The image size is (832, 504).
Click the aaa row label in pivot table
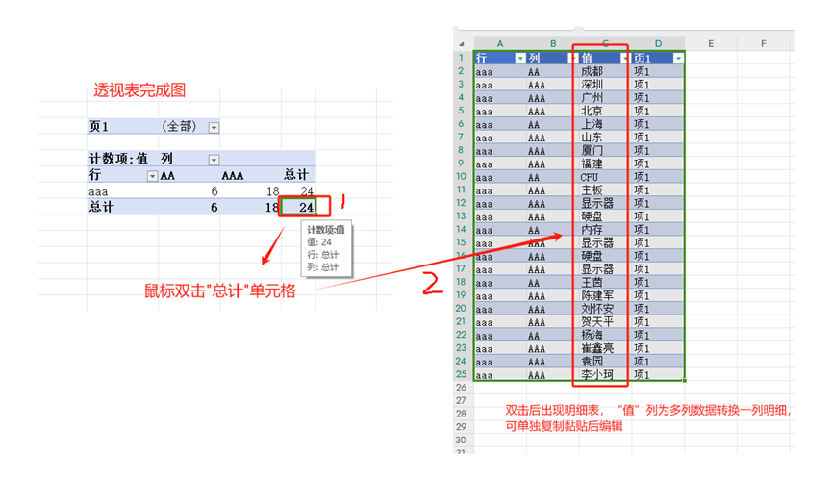click(98, 191)
